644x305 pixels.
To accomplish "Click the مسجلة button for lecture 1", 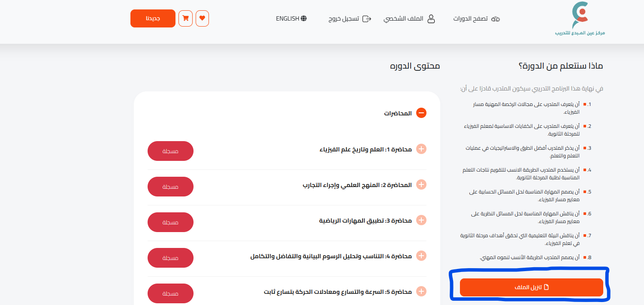I will (x=170, y=151).
